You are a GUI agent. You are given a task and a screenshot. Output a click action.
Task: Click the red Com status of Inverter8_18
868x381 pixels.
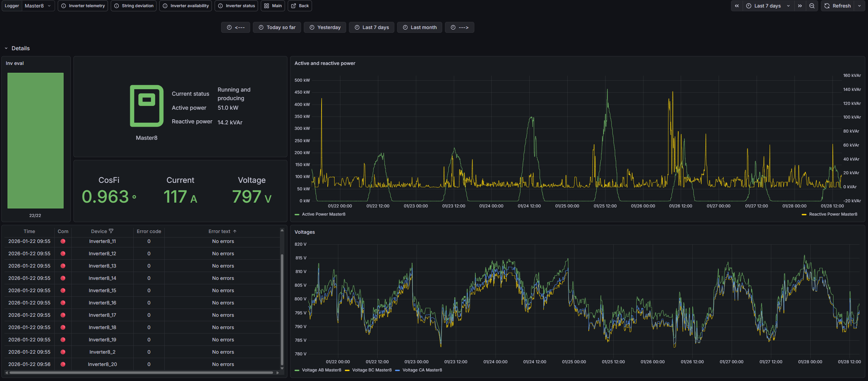63,327
